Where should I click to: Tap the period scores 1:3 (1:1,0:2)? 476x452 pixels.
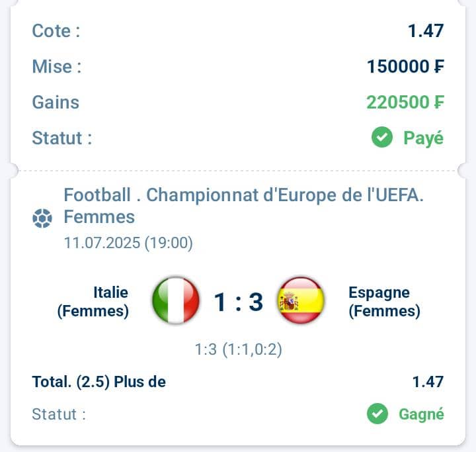(238, 349)
